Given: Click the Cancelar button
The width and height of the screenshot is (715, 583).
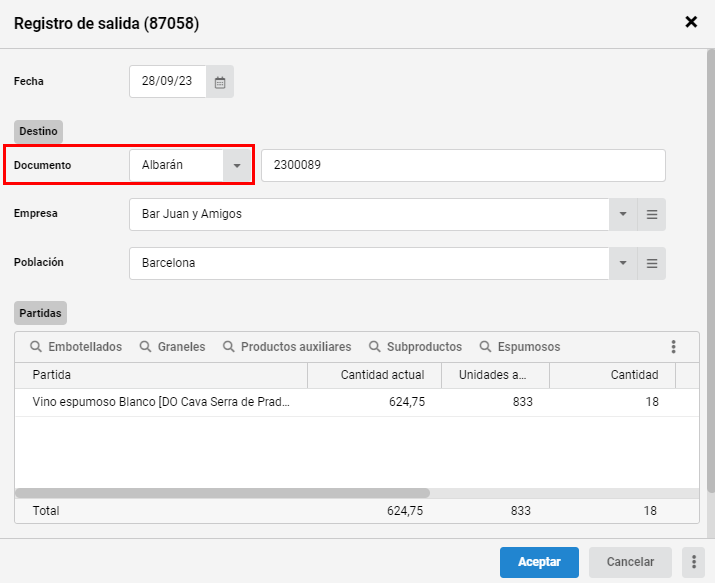Looking at the screenshot, I should pyautogui.click(x=630, y=562).
